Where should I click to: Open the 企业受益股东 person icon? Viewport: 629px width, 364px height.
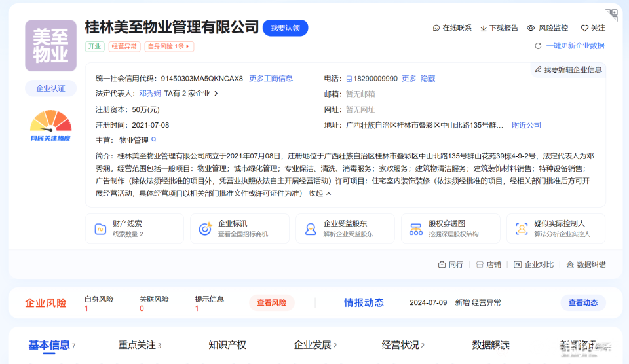click(x=311, y=229)
